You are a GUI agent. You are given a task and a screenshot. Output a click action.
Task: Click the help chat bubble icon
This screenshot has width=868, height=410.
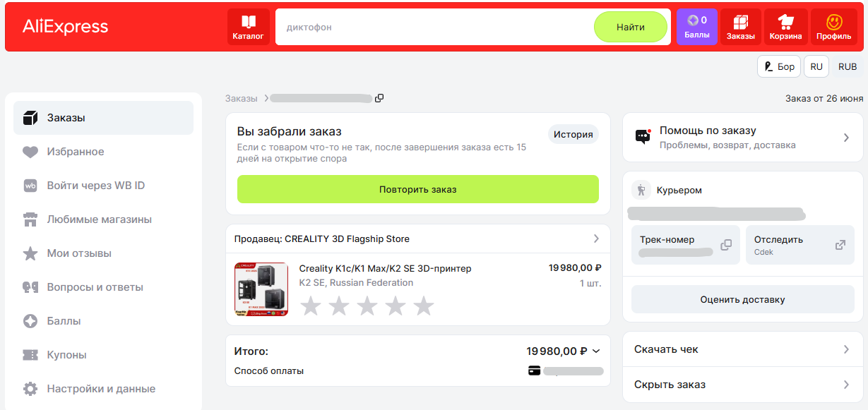tap(643, 137)
